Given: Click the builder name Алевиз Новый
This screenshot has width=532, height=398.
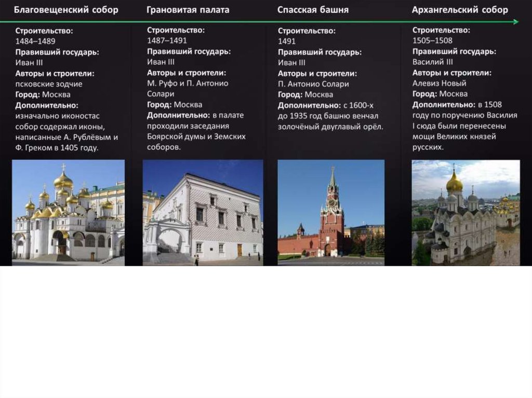Looking at the screenshot, I should [440, 83].
